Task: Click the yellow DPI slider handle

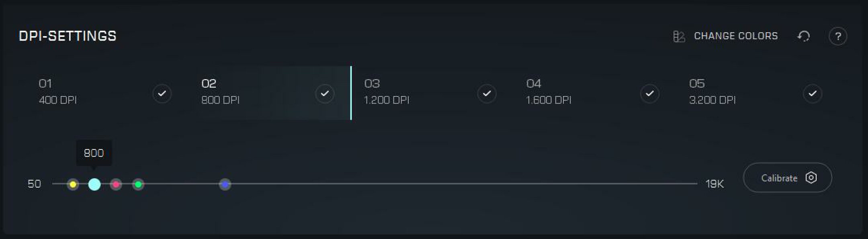Action: (x=73, y=184)
